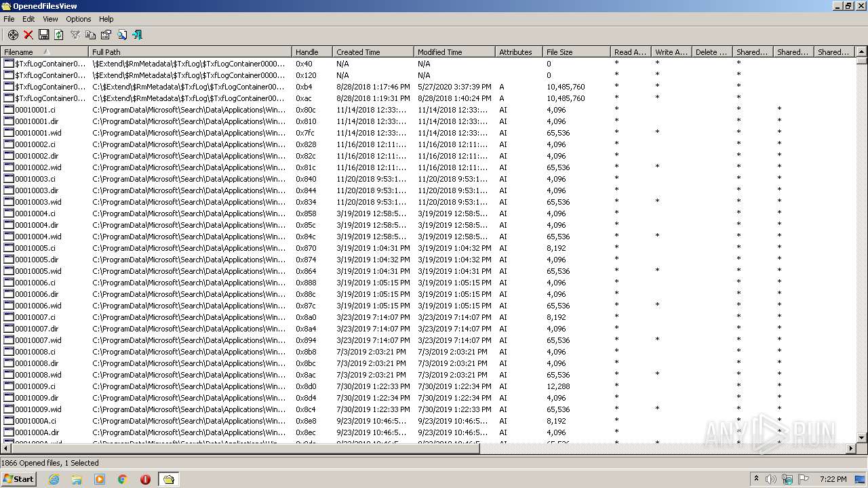868x488 pixels.
Task: Click handle value 0xb4
Action: tap(304, 87)
